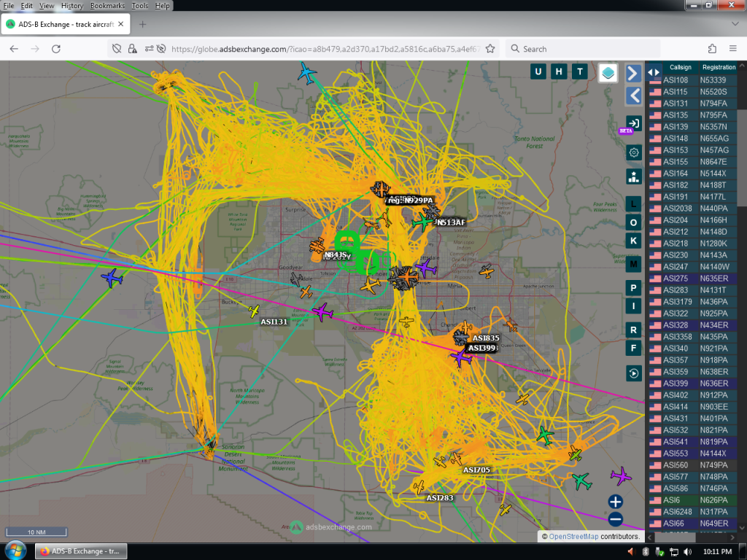Image resolution: width=747 pixels, height=560 pixels.
Task: Reload the current page
Action: tap(56, 49)
